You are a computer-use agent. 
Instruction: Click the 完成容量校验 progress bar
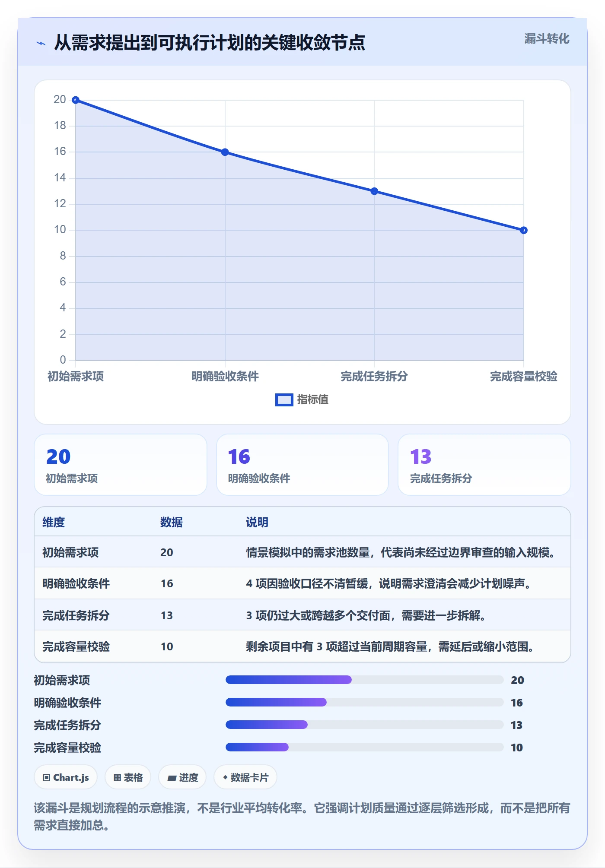coord(365,747)
